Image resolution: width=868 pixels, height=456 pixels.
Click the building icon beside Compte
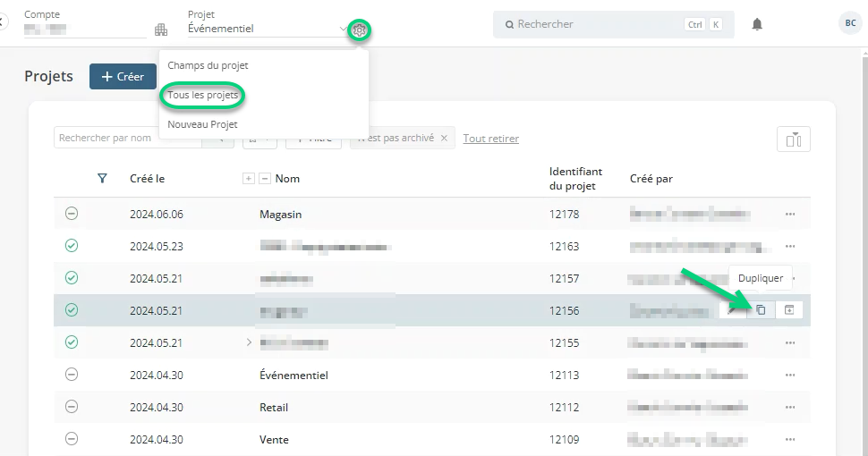click(161, 30)
